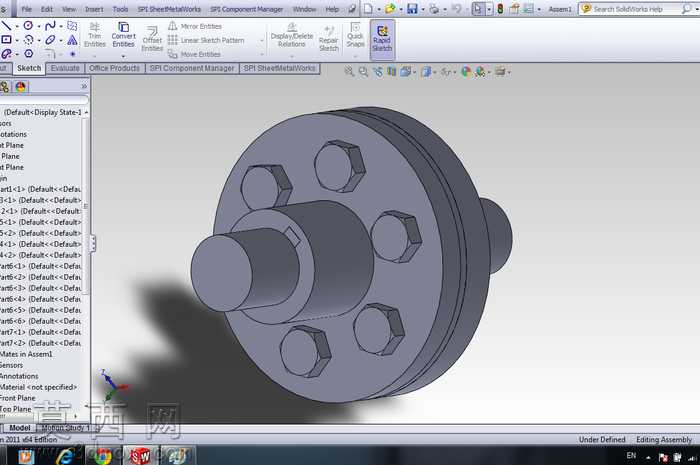Open the Save dropdown arrow
700x465 pixels.
pyautogui.click(x=422, y=9)
